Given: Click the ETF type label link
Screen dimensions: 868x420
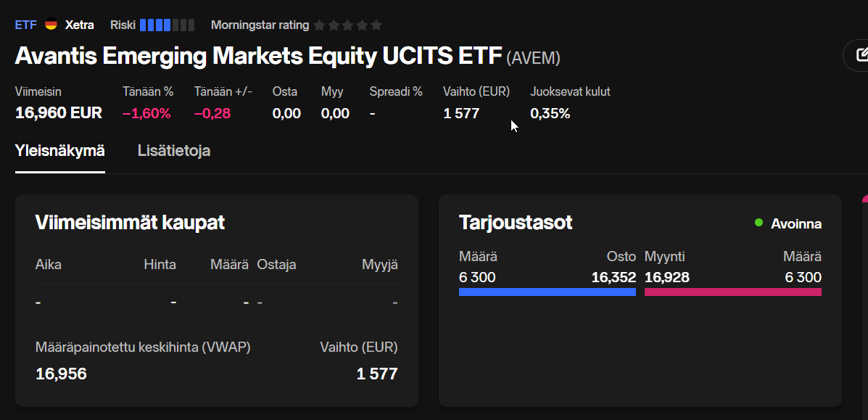Looking at the screenshot, I should (x=25, y=25).
